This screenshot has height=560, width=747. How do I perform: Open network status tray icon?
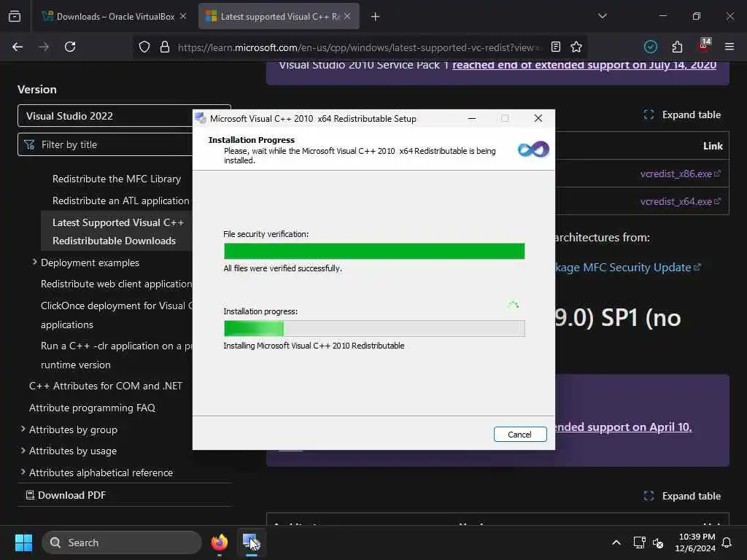point(639,542)
